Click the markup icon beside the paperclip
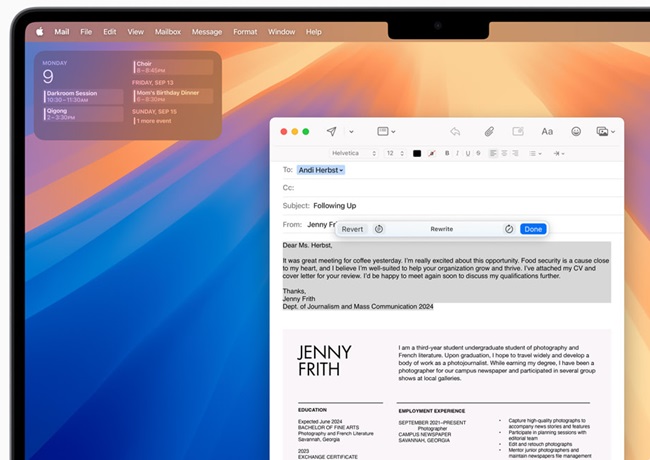 point(518,132)
